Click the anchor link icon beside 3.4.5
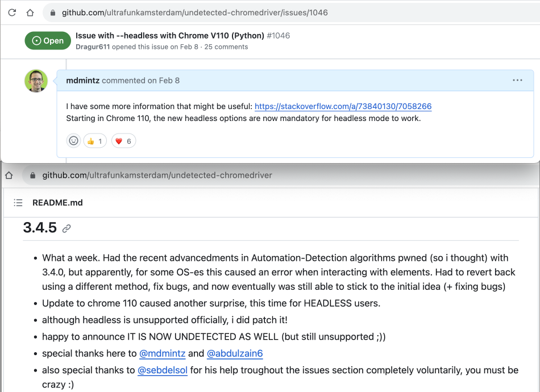 (x=67, y=228)
